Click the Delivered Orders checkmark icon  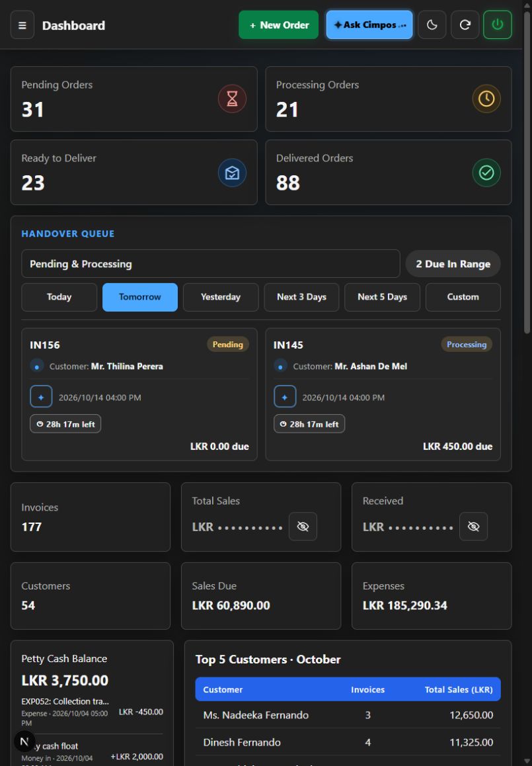pos(486,173)
